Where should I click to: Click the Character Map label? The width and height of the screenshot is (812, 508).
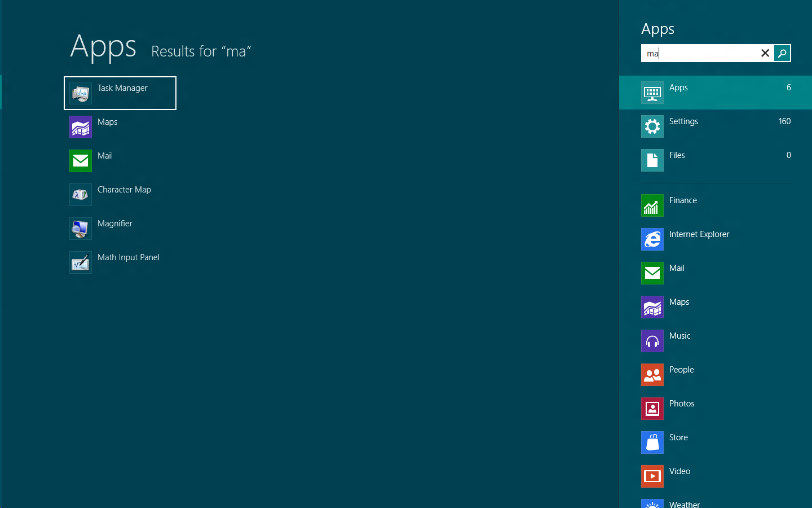click(x=124, y=190)
